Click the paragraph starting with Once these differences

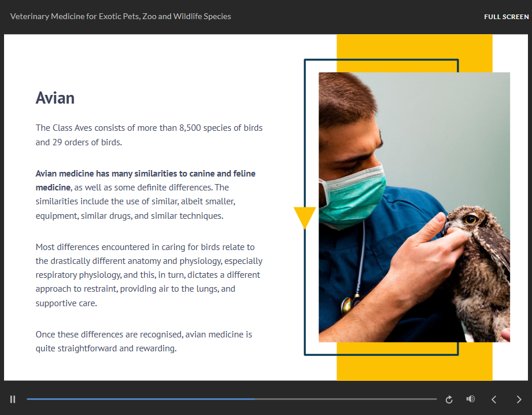143,341
